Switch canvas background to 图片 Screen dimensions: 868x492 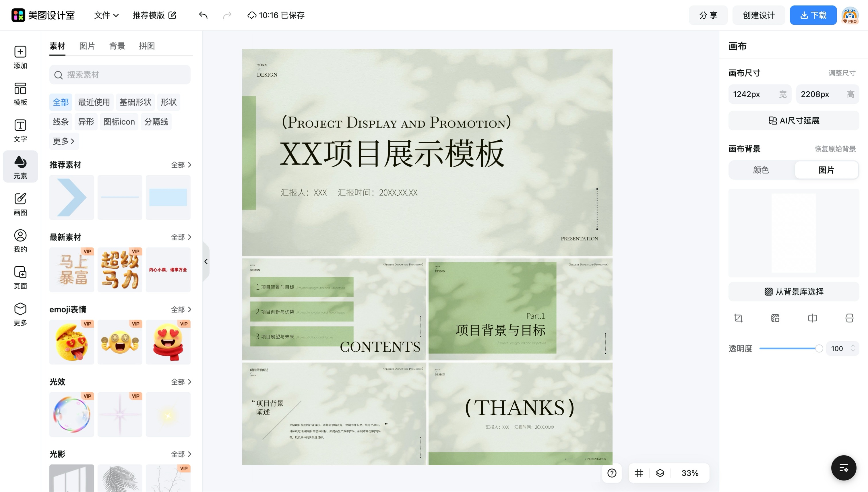point(826,170)
